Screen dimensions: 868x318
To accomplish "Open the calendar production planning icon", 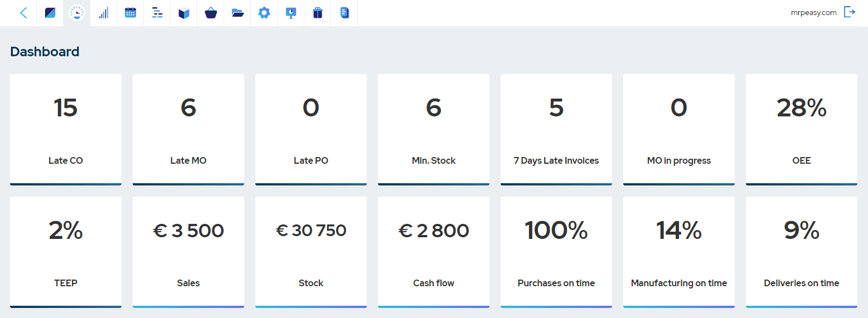I will pyautogui.click(x=130, y=13).
